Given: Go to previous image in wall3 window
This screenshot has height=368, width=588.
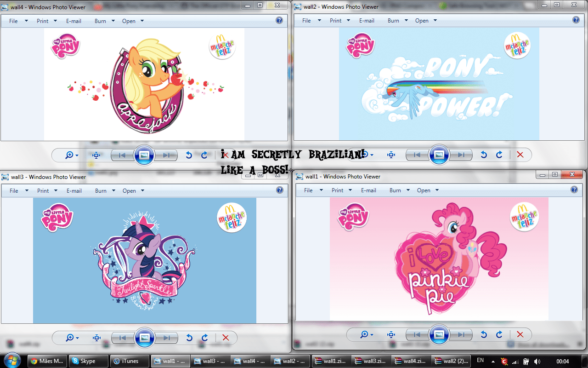Looking at the screenshot, I should tap(123, 338).
